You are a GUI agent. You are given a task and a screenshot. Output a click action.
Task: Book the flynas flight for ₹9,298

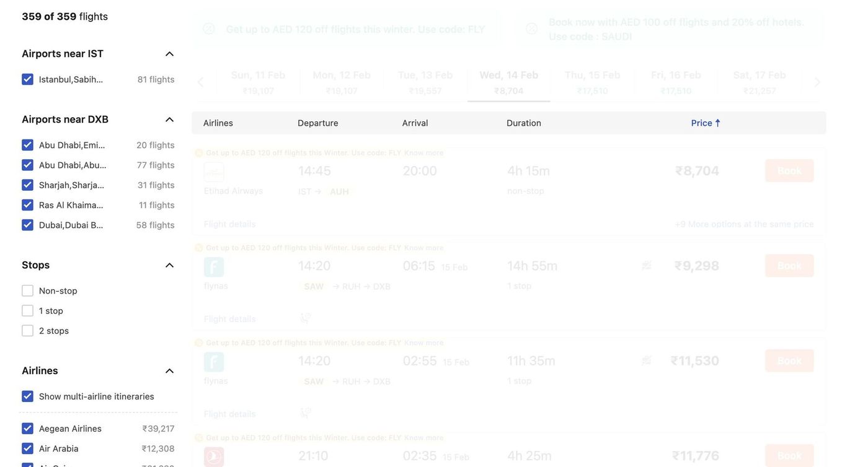[789, 266]
